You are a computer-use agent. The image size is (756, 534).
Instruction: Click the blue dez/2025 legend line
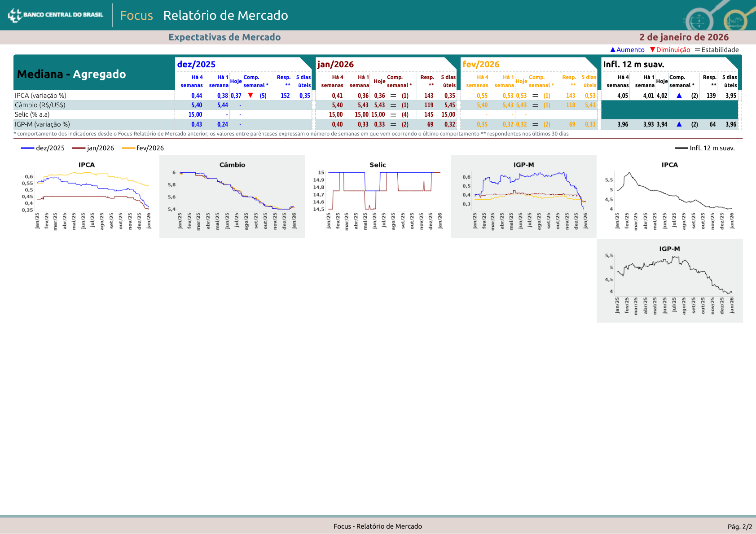tap(27, 148)
